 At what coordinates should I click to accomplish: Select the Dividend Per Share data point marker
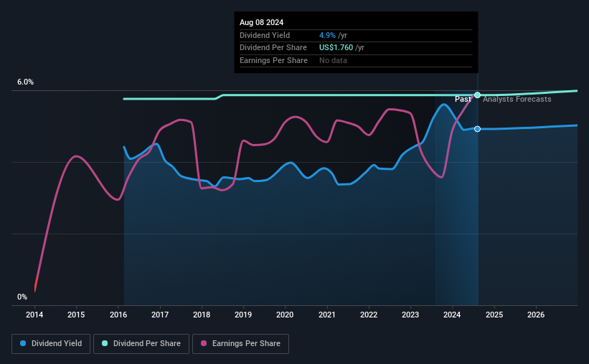(477, 95)
